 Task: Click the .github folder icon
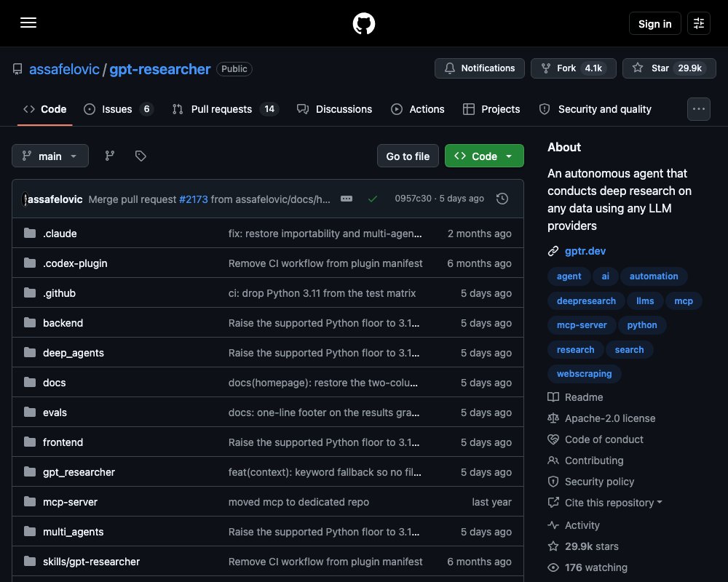tap(30, 292)
